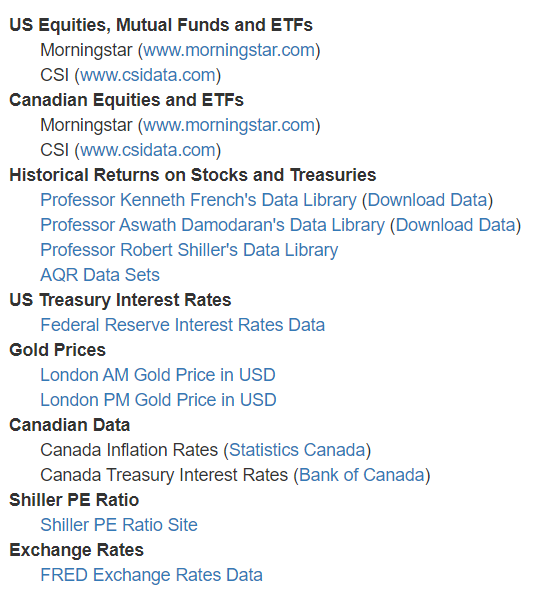533x592 pixels.
Task: Open FRED Exchange Rates Data link
Action: pos(151,575)
